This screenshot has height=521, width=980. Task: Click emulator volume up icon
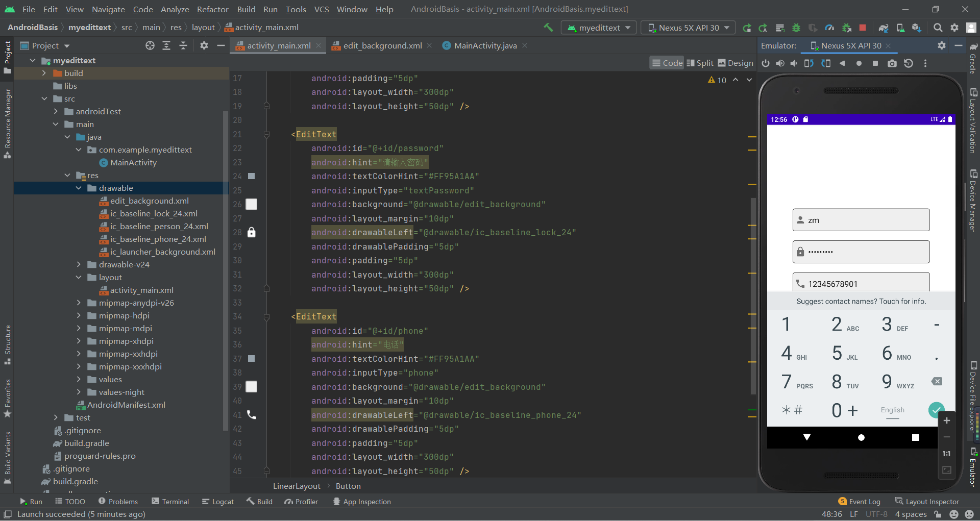[x=780, y=63]
